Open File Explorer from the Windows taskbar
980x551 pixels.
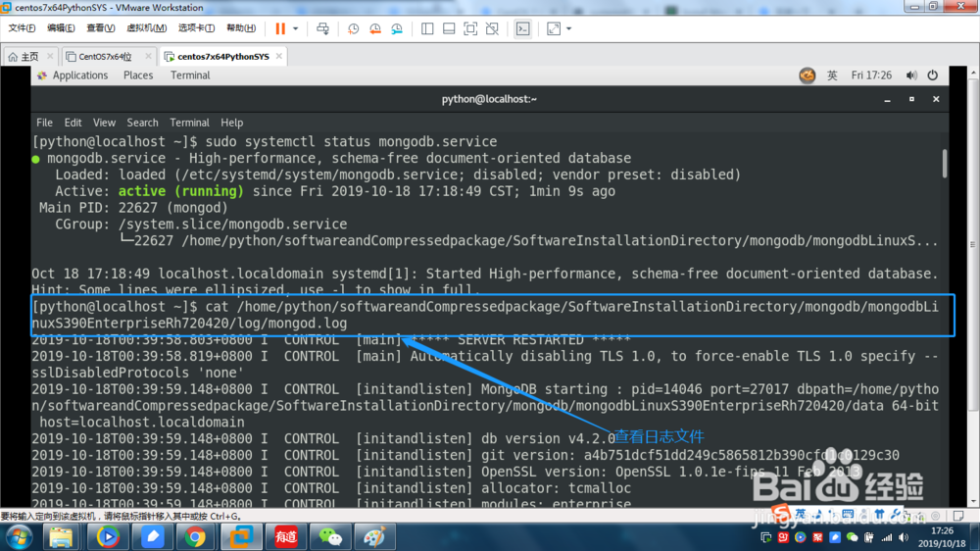click(x=61, y=537)
